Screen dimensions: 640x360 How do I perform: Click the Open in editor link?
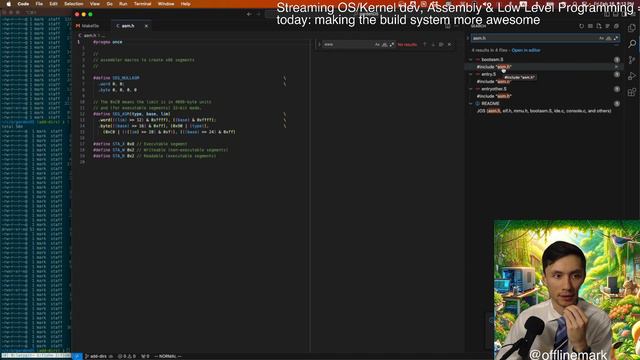click(526, 50)
